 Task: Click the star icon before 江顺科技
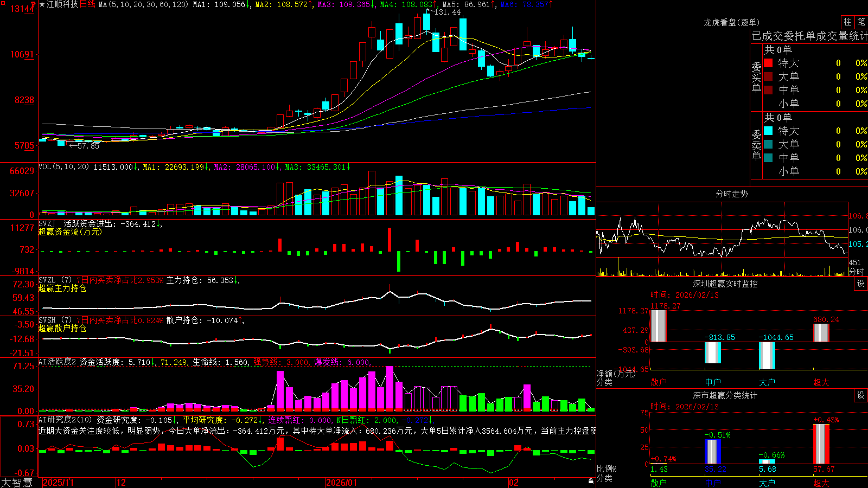[x=42, y=4]
